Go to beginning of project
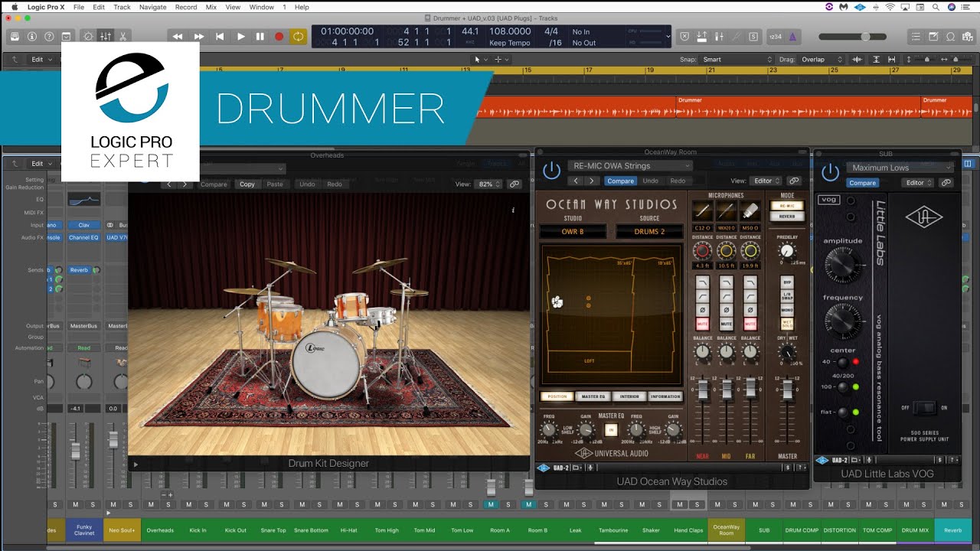The height and width of the screenshot is (551, 980). pos(220,36)
